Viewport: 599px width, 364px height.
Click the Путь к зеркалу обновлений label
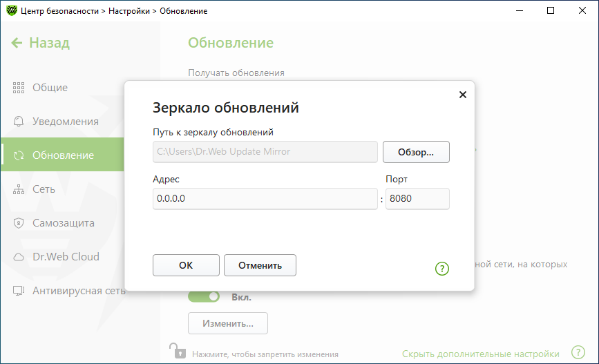point(213,132)
